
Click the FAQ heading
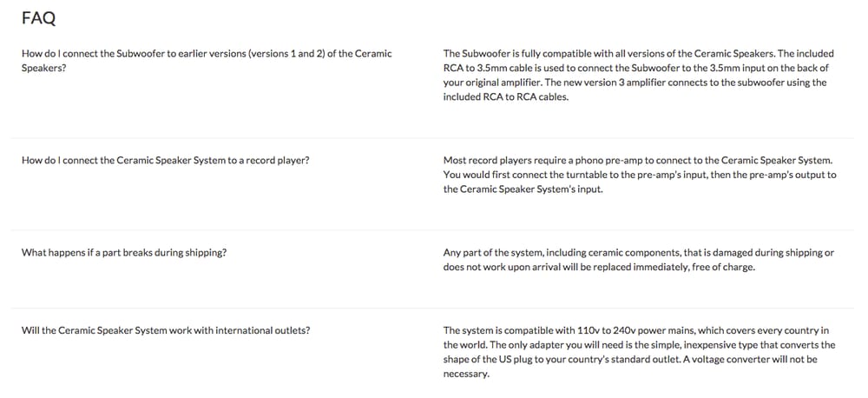pos(39,18)
